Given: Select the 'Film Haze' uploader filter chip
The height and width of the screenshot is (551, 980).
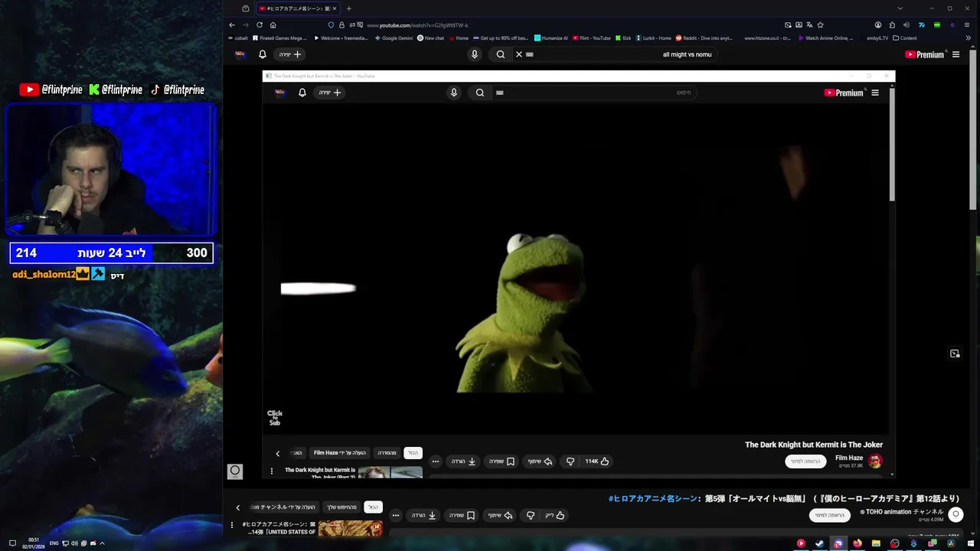Looking at the screenshot, I should click(x=340, y=453).
